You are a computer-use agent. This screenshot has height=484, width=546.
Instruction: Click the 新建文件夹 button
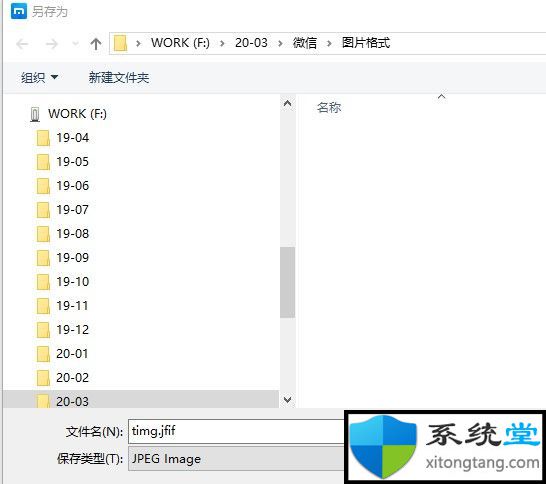coord(119,77)
